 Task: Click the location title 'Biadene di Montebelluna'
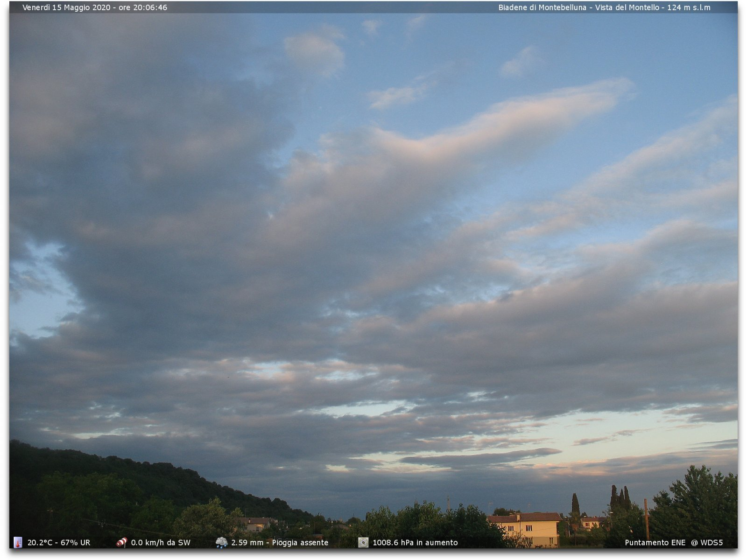[x=542, y=7]
